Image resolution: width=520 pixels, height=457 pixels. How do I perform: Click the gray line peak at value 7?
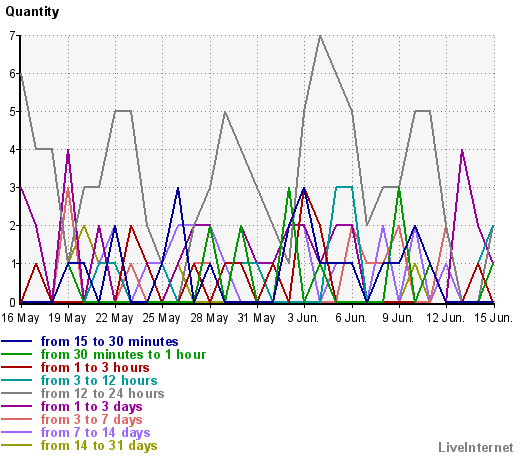point(320,36)
